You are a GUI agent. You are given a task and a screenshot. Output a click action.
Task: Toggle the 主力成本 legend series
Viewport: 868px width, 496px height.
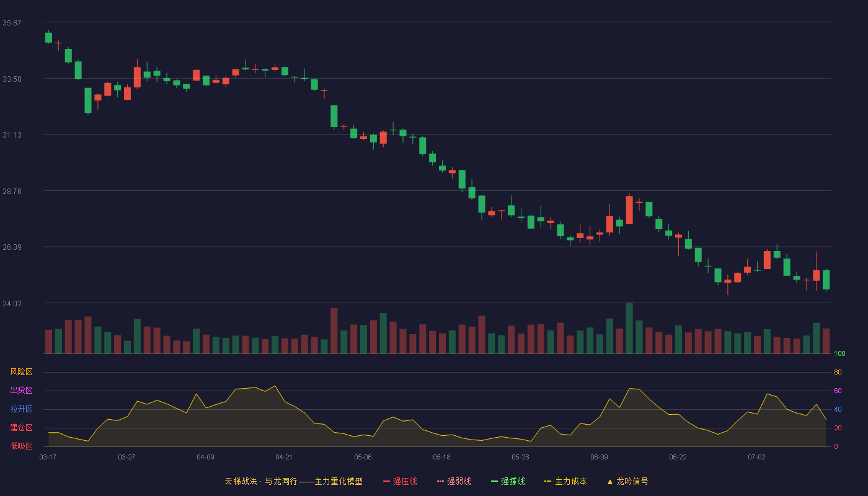point(565,481)
